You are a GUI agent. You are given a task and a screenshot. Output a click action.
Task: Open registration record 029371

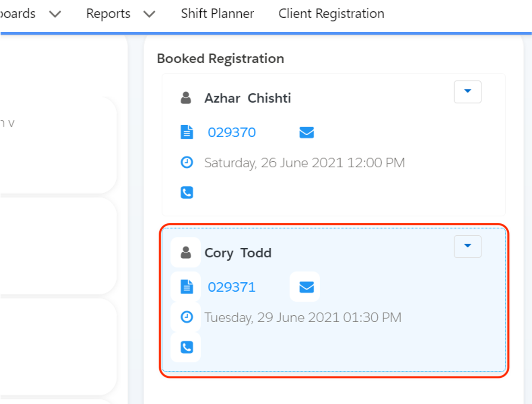[x=232, y=287]
